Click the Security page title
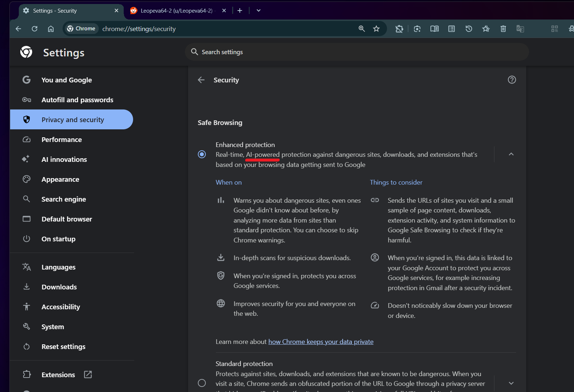574x392 pixels. coord(226,80)
